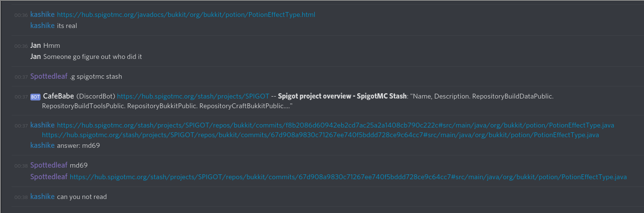Image resolution: width=644 pixels, height=213 pixels.
Task: Click kashike's name beside "can you not read"
Action: (42, 197)
